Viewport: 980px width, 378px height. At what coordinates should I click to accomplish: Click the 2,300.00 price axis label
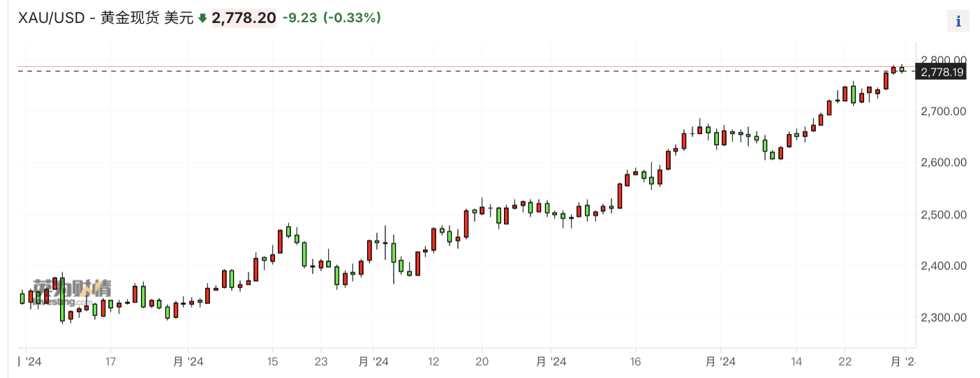(x=943, y=317)
